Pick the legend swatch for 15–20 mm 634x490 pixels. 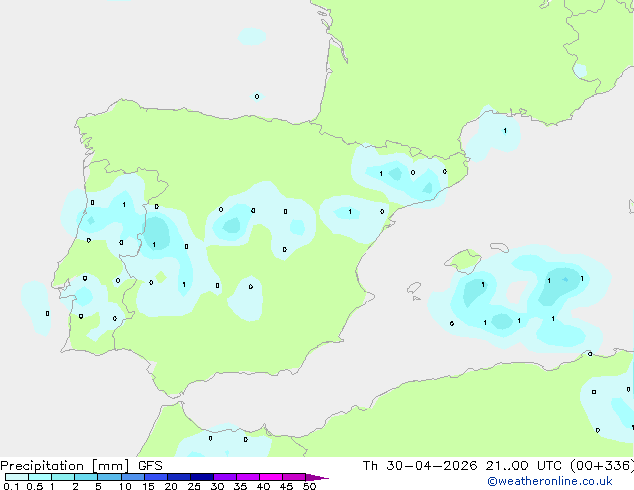tap(155, 477)
